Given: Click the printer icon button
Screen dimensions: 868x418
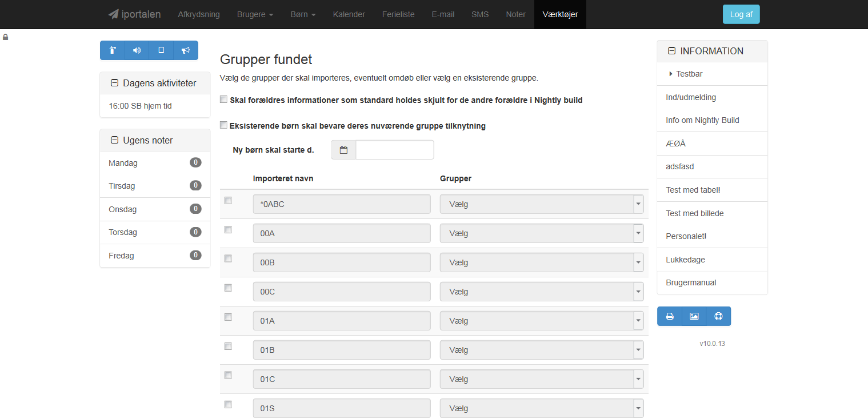Looking at the screenshot, I should click(670, 316).
